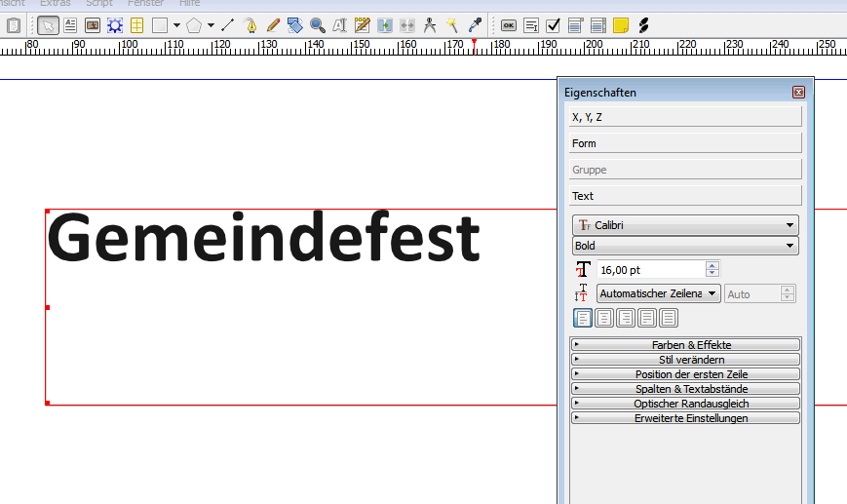Open the Form properties tab
This screenshot has height=504, width=847.
pos(685,143)
